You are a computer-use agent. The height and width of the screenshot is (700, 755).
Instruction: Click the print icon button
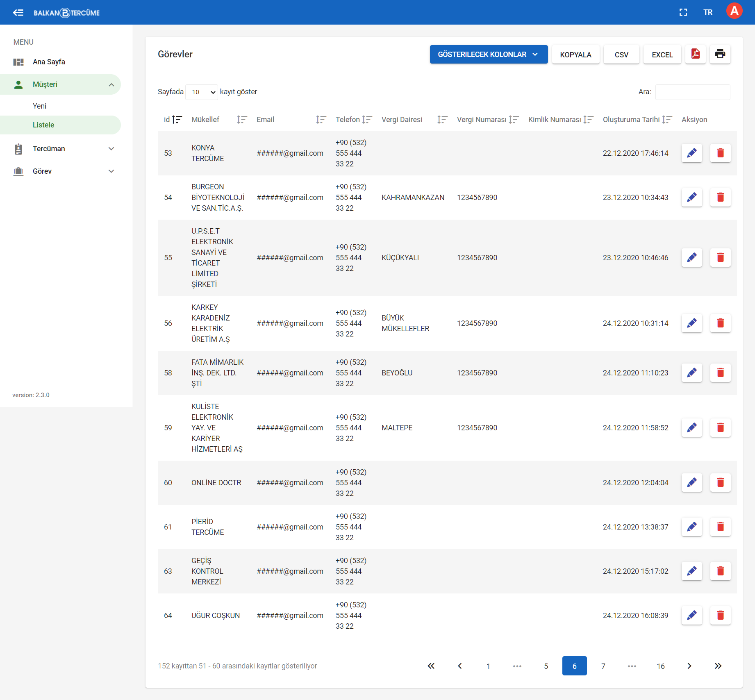tap(720, 55)
